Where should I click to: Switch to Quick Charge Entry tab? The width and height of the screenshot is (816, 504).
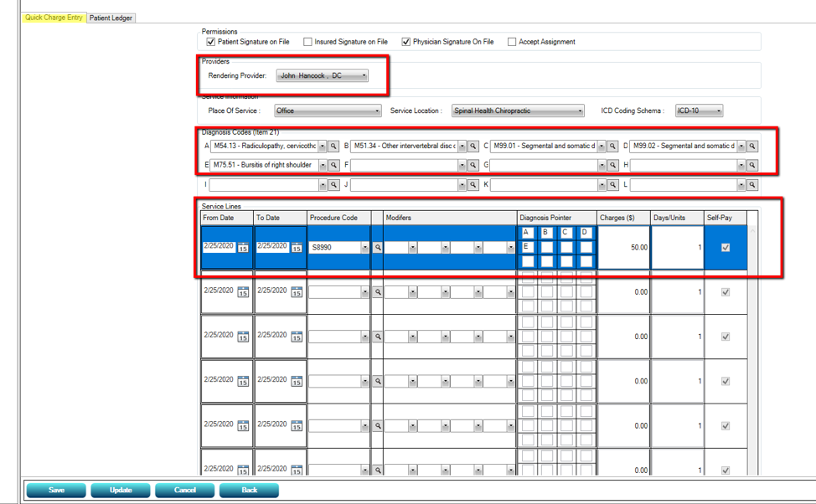pos(54,18)
